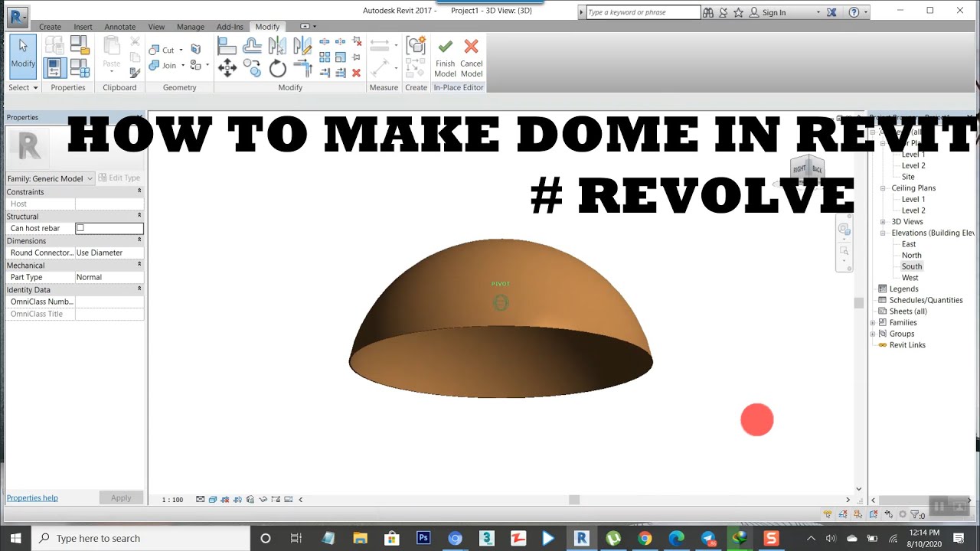This screenshot has height=551, width=980.
Task: Open the Join dropdown arrow
Action: click(x=182, y=65)
